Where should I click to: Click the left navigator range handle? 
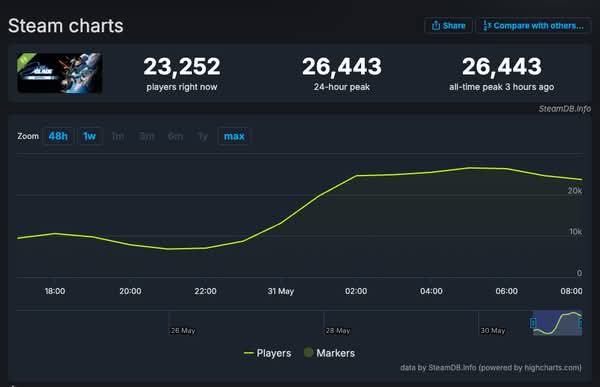pyautogui.click(x=533, y=323)
